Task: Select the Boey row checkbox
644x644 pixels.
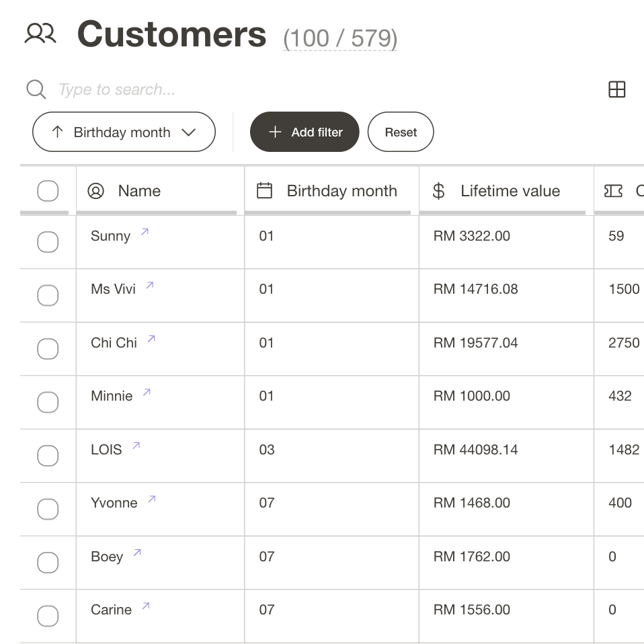Action: coord(48,563)
